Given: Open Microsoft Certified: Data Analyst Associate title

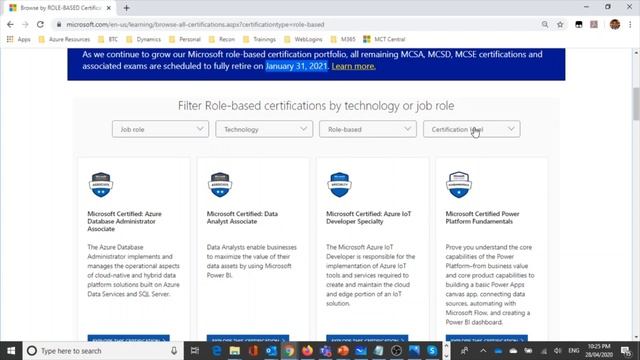Looking at the screenshot, I should [242, 218].
